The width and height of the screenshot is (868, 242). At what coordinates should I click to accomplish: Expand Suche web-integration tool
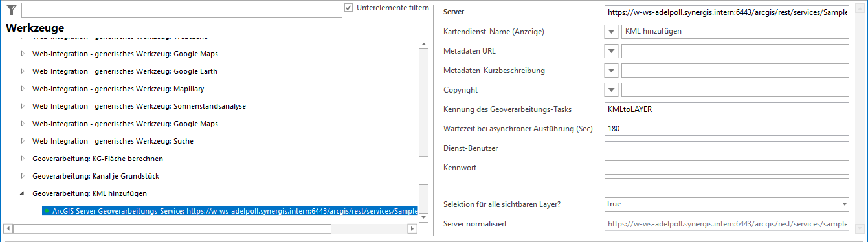tap(23, 141)
